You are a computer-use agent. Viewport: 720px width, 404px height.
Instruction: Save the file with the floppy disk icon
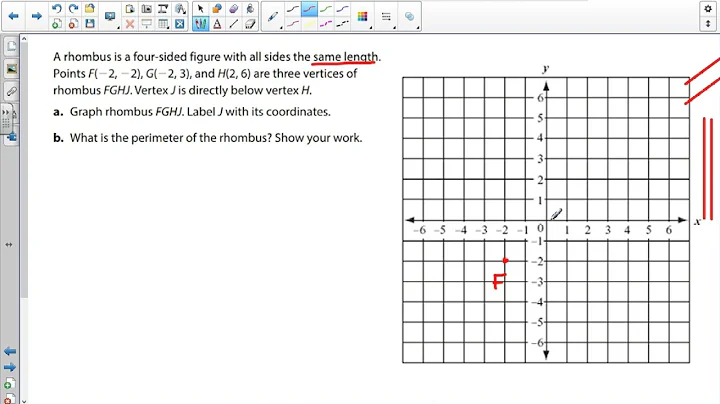90,24
